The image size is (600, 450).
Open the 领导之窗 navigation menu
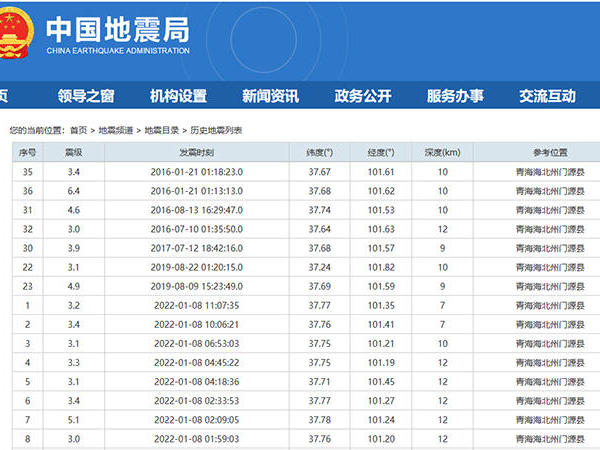86,96
